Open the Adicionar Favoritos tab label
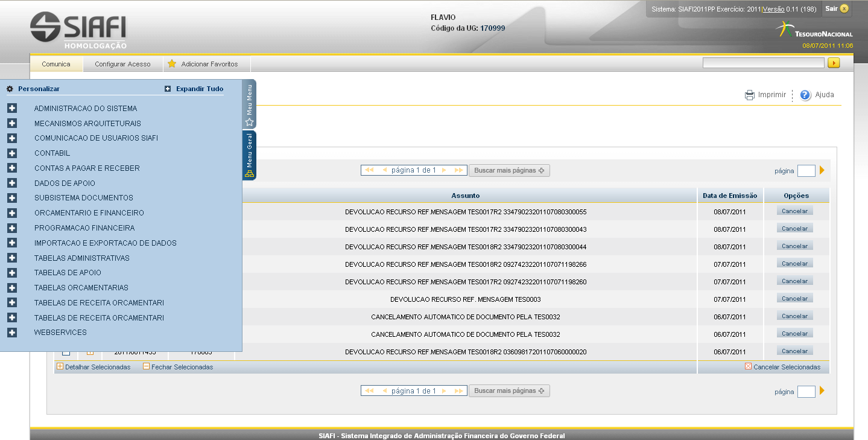The width and height of the screenshot is (868, 440). coord(210,64)
